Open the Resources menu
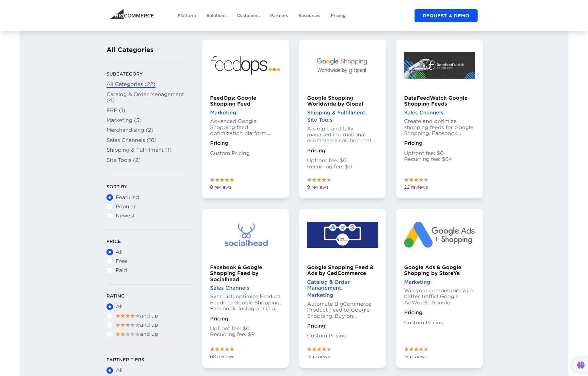This screenshot has width=588, height=376. [x=309, y=15]
